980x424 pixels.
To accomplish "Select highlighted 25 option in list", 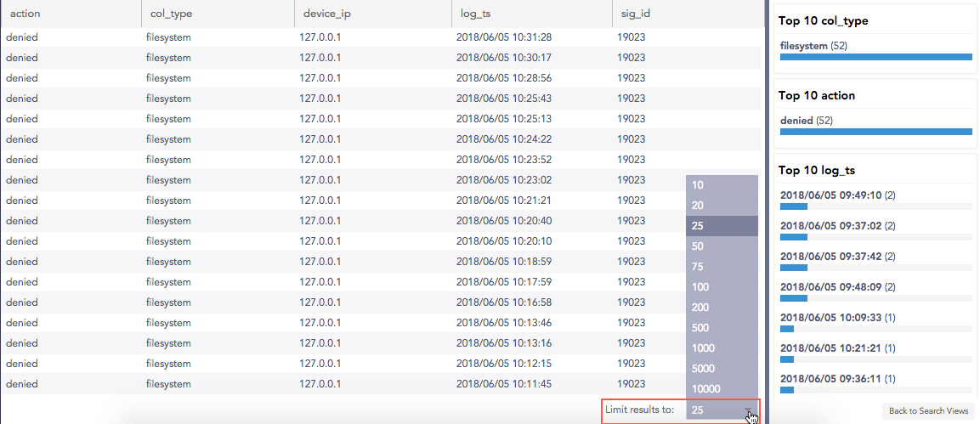I will (x=721, y=226).
